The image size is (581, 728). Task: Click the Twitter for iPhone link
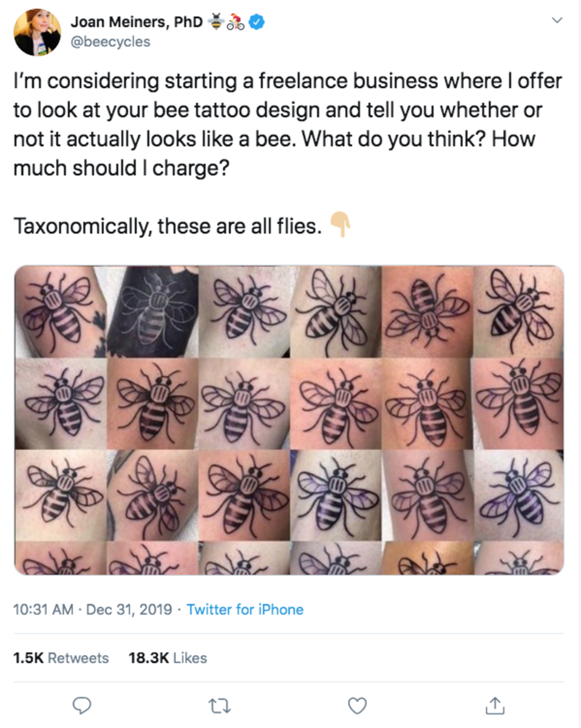pos(245,609)
